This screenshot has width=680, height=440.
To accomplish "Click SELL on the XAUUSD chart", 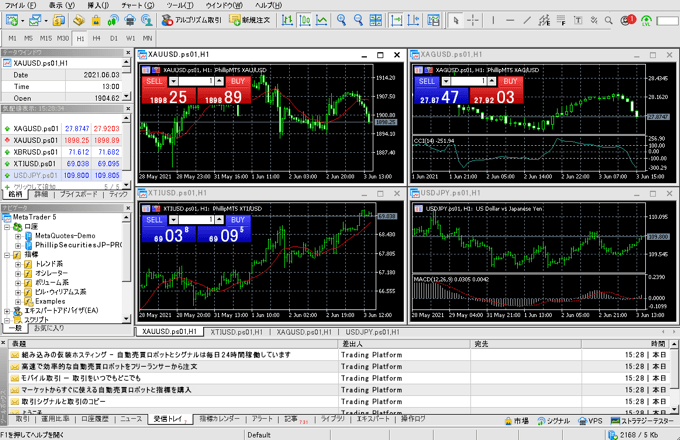I will click(x=154, y=81).
